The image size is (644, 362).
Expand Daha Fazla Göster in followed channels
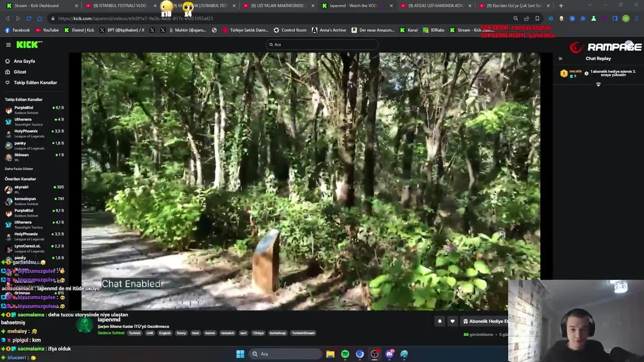(19, 169)
